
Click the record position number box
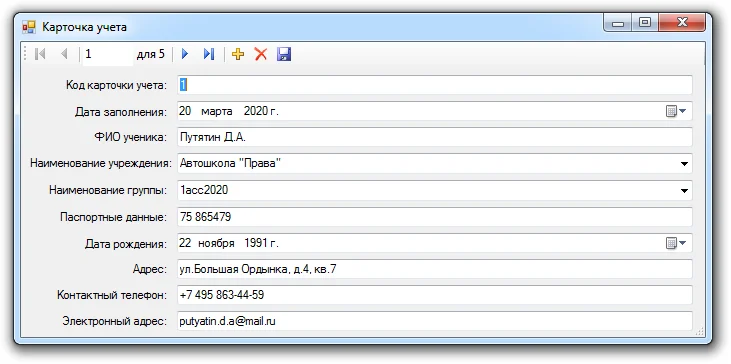point(107,55)
